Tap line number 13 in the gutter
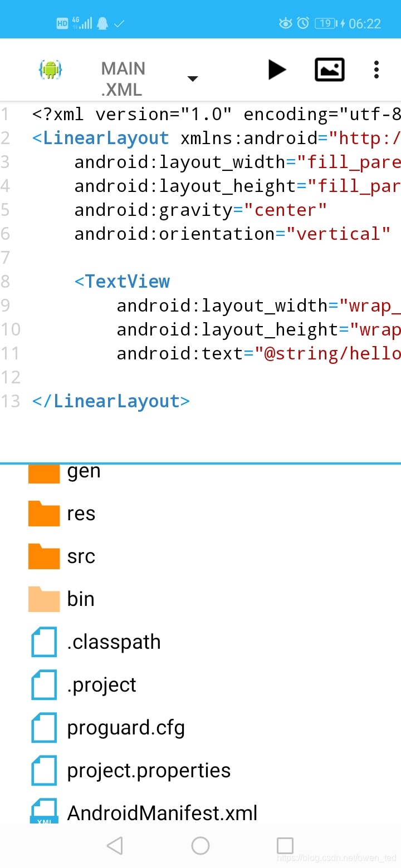Image resolution: width=401 pixels, height=868 pixels. pos(10,401)
